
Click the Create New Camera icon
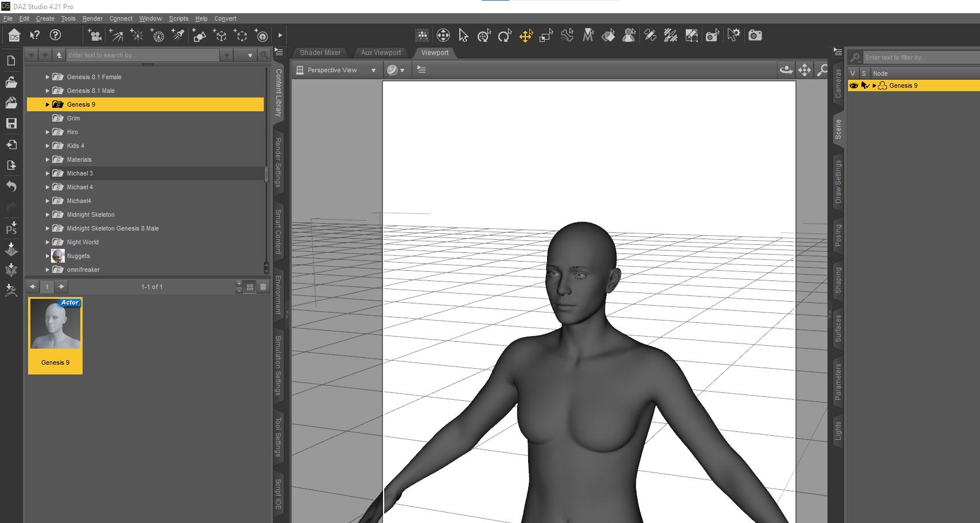(x=95, y=36)
